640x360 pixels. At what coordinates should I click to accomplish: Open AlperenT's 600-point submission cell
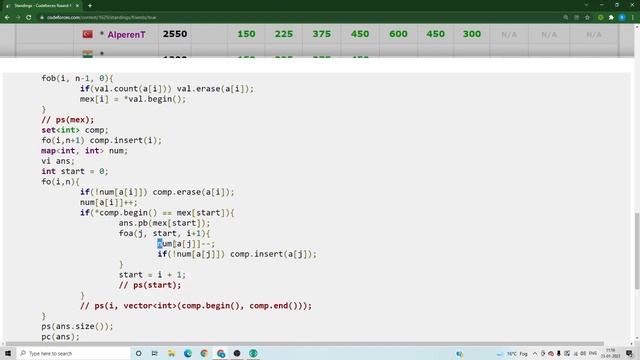(x=398, y=34)
